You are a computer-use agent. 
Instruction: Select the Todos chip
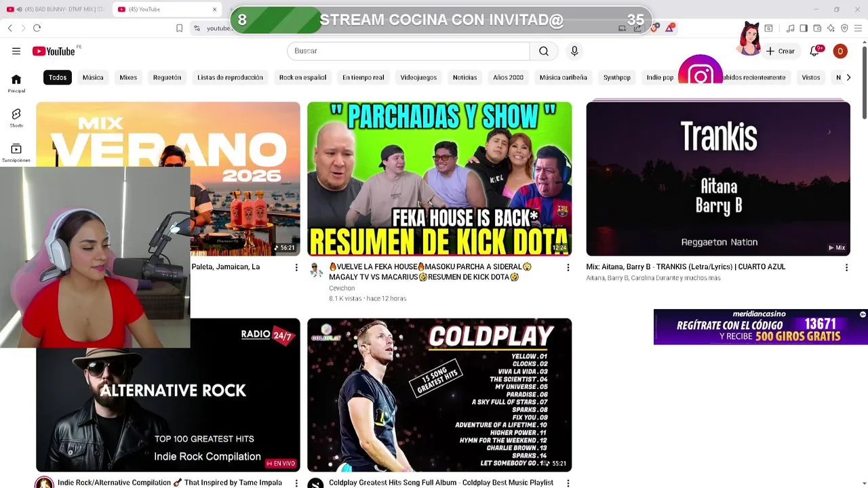pos(58,77)
